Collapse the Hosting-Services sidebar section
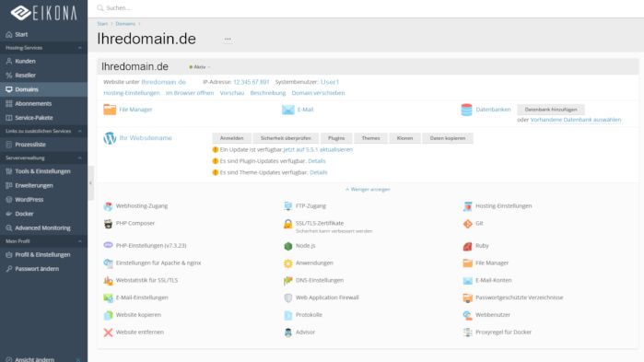Image resolution: width=644 pixels, height=362 pixels. click(x=79, y=48)
